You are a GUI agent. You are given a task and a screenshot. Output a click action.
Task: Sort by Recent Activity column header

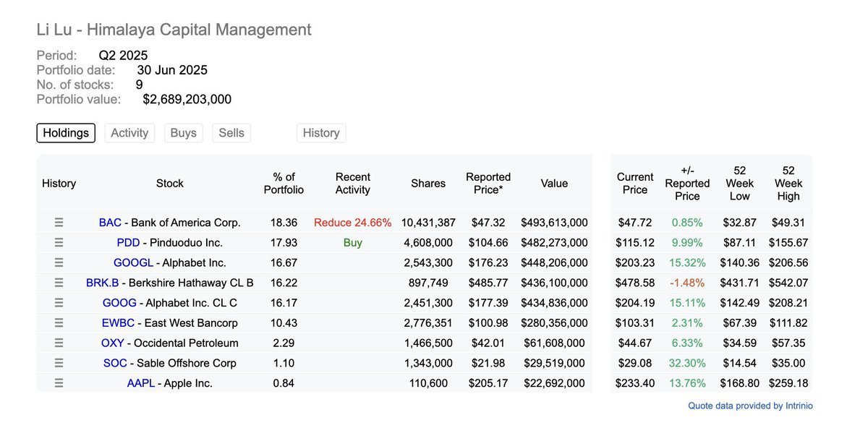pos(353,184)
